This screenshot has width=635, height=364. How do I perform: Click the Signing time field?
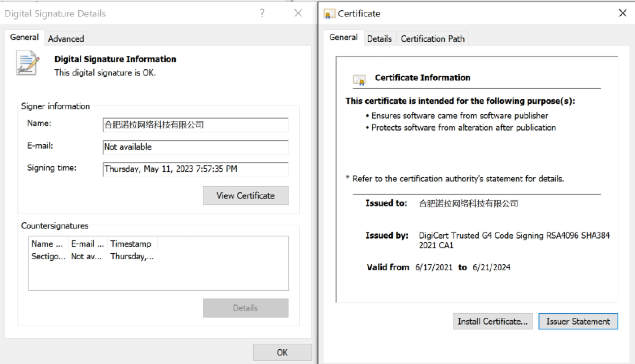pos(195,169)
